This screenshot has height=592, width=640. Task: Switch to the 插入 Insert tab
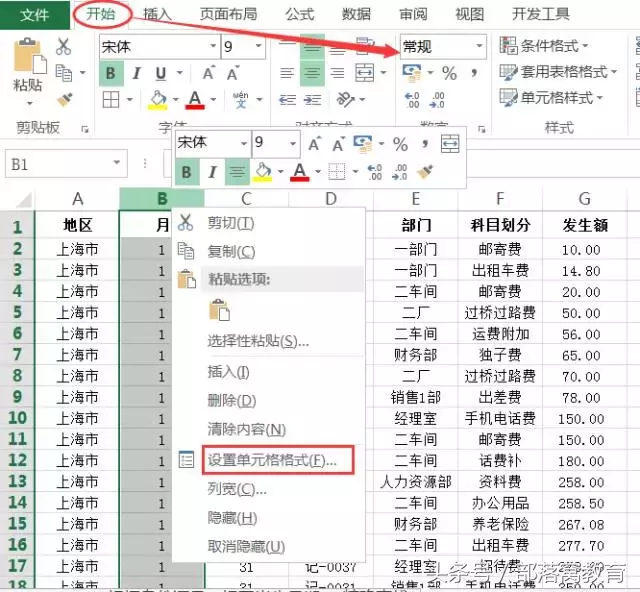tap(157, 15)
